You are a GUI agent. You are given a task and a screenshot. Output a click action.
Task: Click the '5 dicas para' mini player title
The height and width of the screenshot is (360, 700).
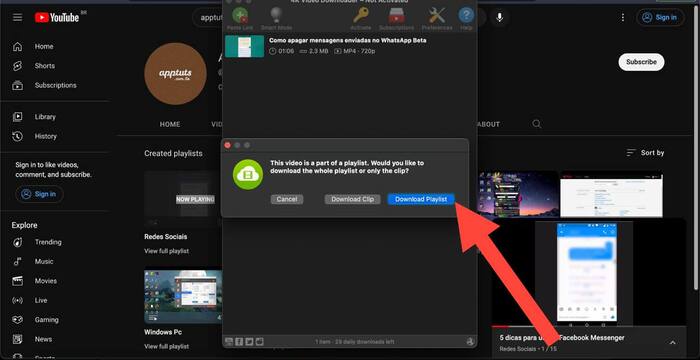tap(562, 338)
